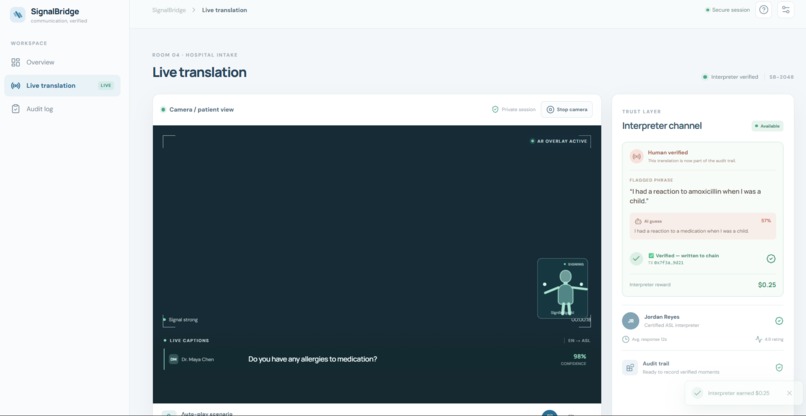Click the clock icon by Avg. response
This screenshot has width=806, height=416.
[x=626, y=339]
